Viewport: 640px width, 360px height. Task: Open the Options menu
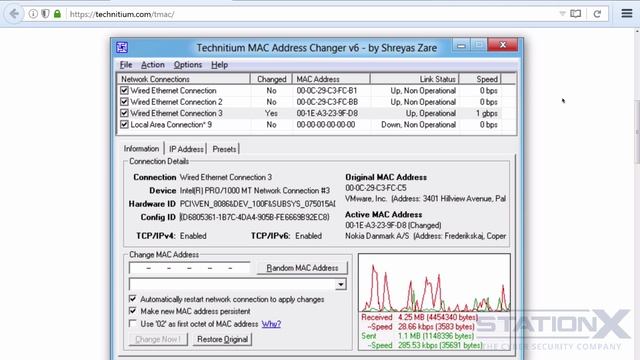[x=188, y=65]
